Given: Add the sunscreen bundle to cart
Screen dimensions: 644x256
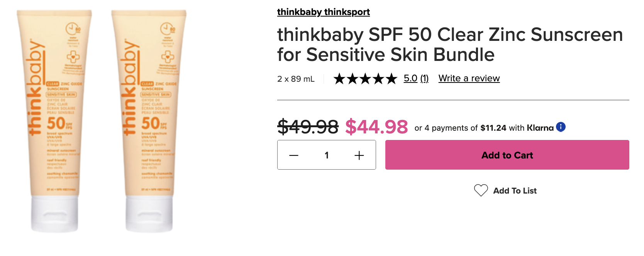Looking at the screenshot, I should (x=507, y=155).
